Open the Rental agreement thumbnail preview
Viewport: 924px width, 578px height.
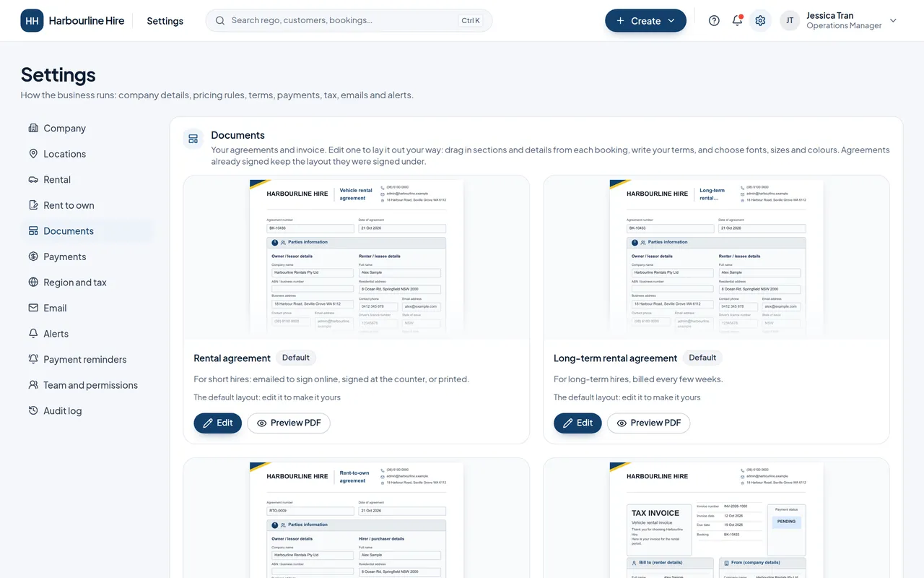(357, 257)
